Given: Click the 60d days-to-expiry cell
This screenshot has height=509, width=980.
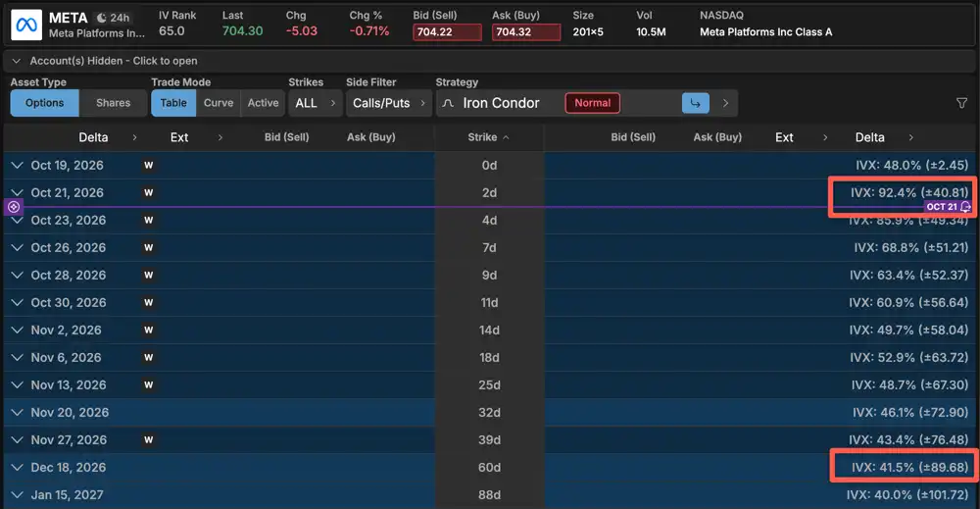Looking at the screenshot, I should pos(489,468).
